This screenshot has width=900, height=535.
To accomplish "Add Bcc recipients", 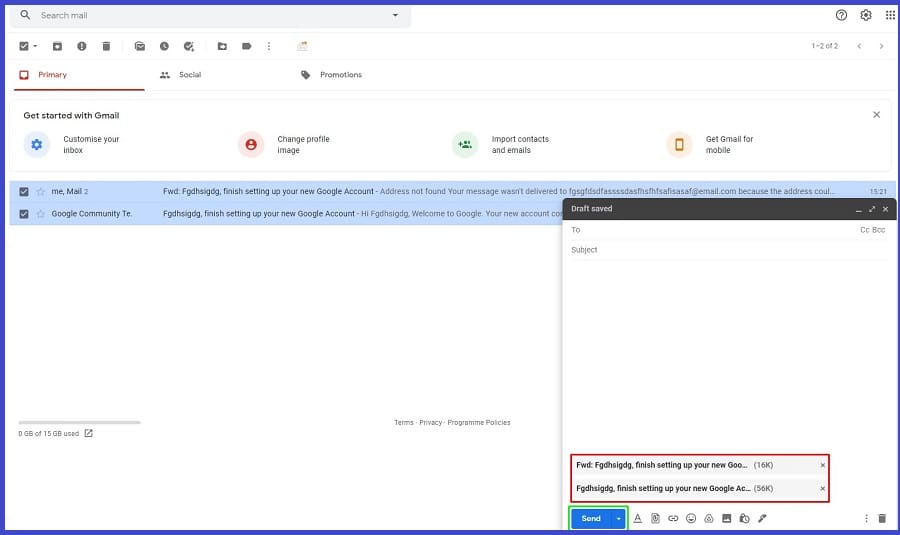I will 879,230.
